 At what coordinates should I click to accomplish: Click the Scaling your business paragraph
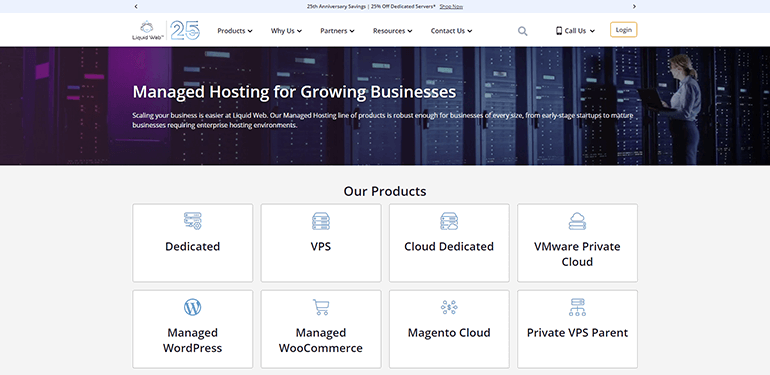coord(383,120)
